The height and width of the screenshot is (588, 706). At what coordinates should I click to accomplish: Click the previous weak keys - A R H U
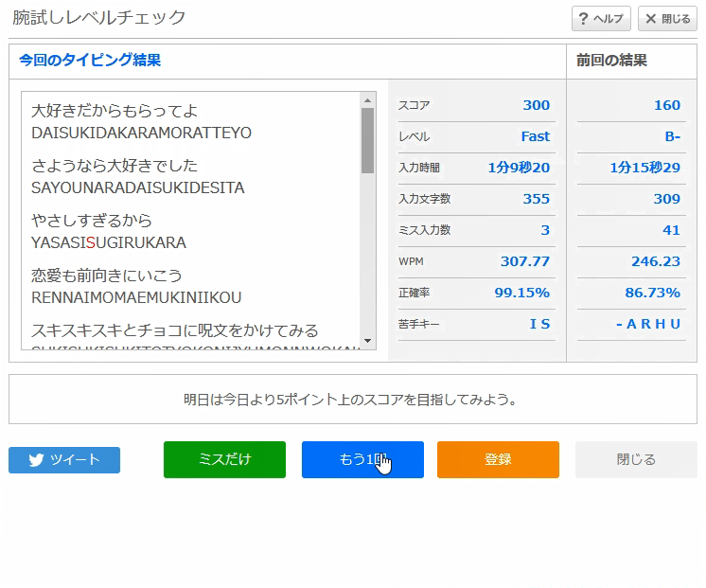coord(647,324)
